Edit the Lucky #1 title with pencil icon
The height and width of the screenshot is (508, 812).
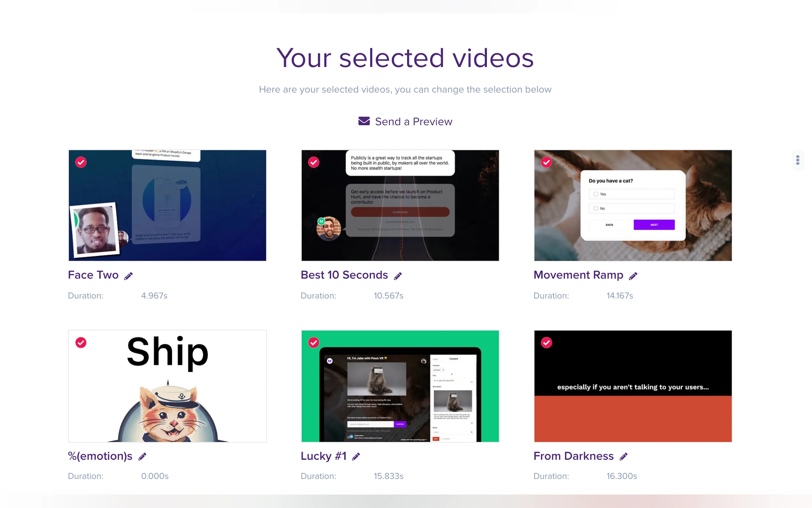[356, 456]
